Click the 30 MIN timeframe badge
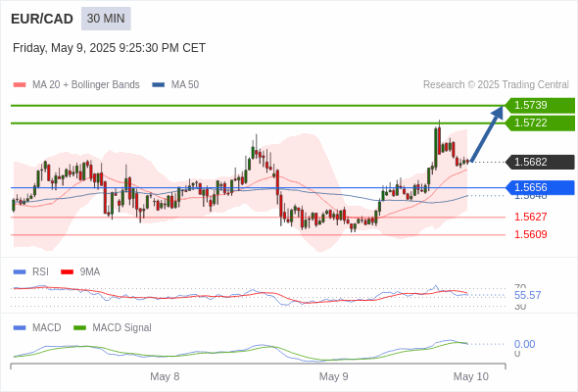Screen dimensions: 578x392 [106, 19]
